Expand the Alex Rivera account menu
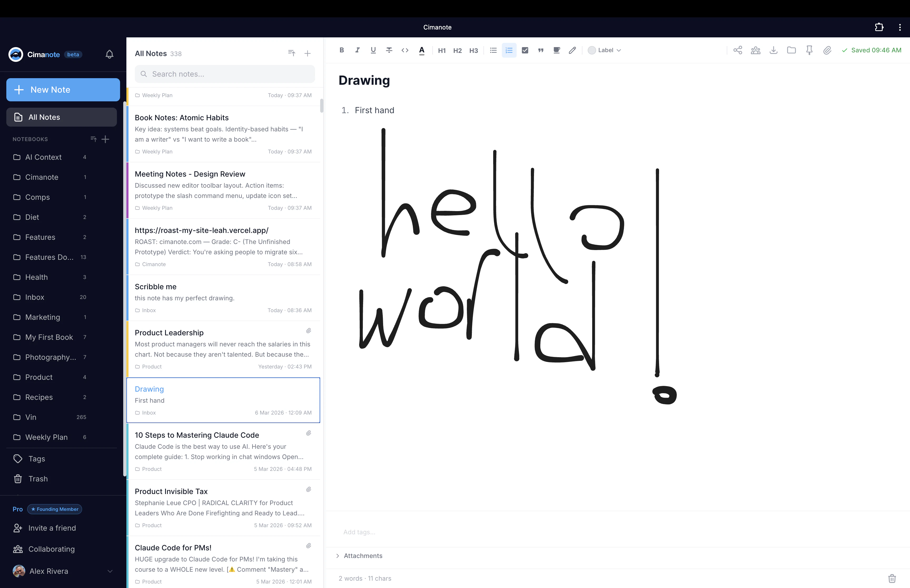The width and height of the screenshot is (910, 588). click(110, 571)
